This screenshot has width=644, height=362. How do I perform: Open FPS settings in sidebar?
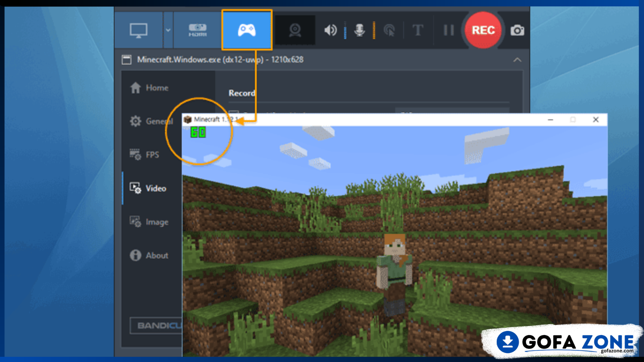[145, 155]
